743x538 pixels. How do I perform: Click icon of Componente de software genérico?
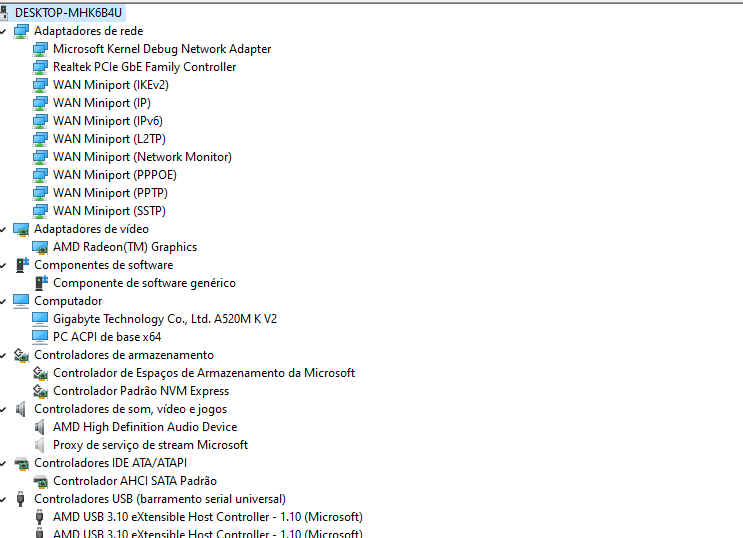[x=41, y=283]
